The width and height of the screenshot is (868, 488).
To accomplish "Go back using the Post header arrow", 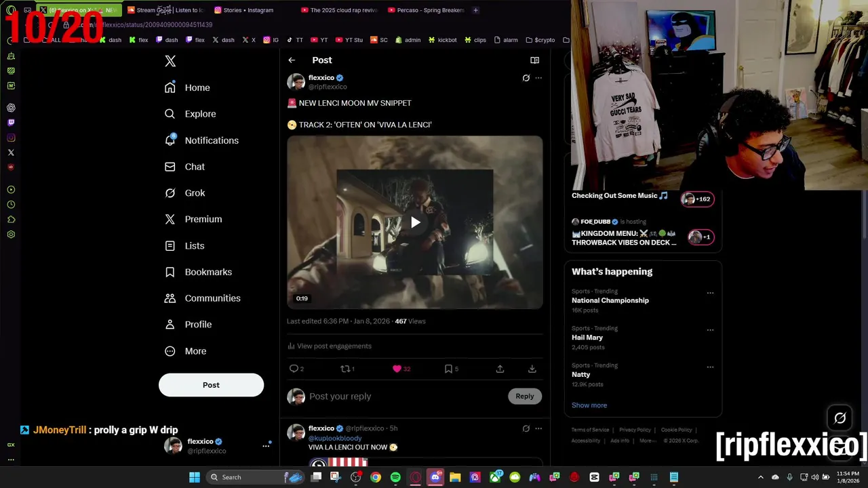I will (x=292, y=60).
